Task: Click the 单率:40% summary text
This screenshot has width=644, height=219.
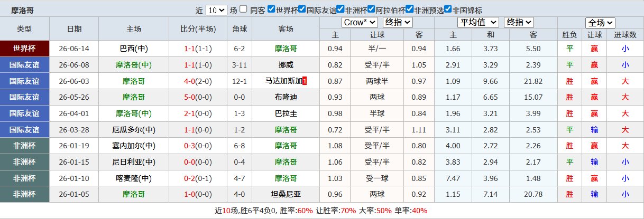Action: pyautogui.click(x=411, y=211)
